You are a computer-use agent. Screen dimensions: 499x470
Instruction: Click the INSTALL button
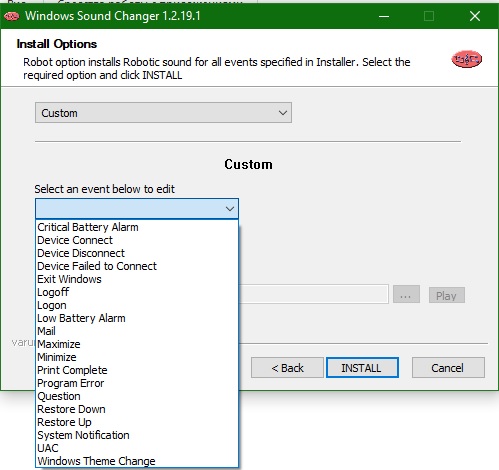362,368
